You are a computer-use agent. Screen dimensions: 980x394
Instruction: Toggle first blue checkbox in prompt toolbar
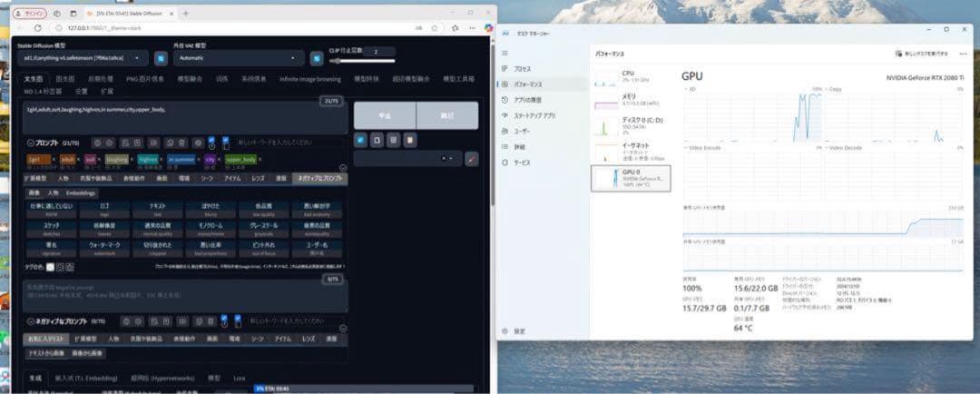point(211,142)
